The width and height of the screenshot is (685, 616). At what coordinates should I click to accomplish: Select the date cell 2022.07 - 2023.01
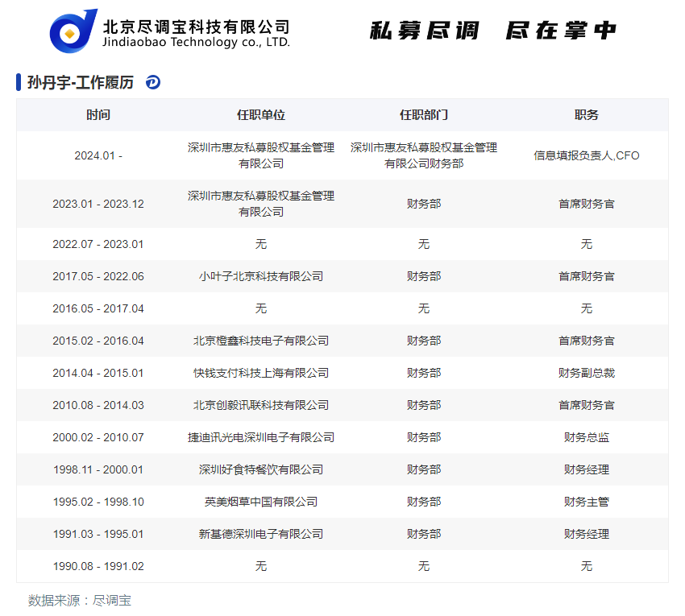click(98, 244)
